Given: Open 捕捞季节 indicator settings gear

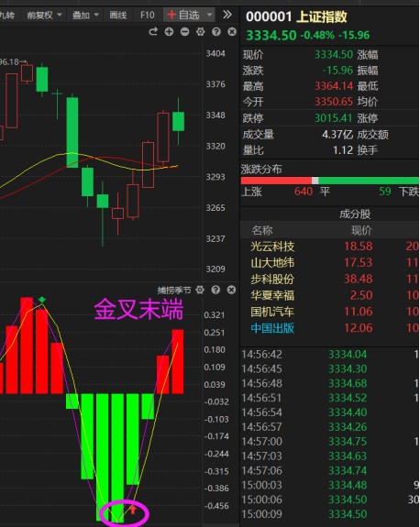Looking at the screenshot, I should pyautogui.click(x=200, y=290).
